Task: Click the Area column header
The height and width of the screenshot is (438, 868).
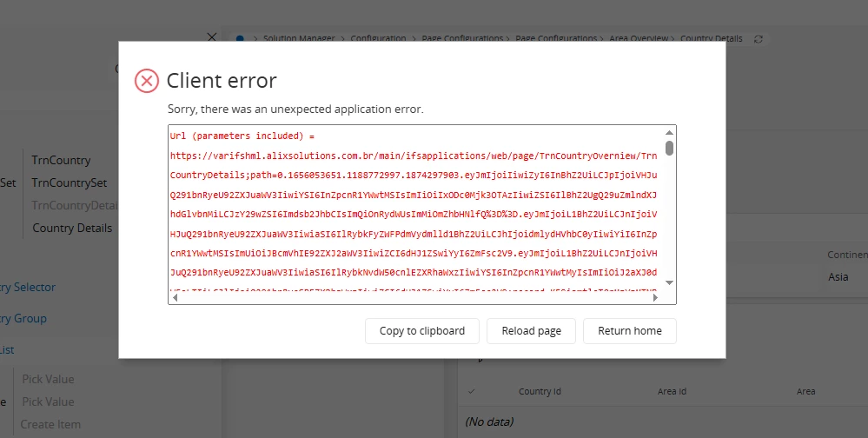Action: (806, 391)
